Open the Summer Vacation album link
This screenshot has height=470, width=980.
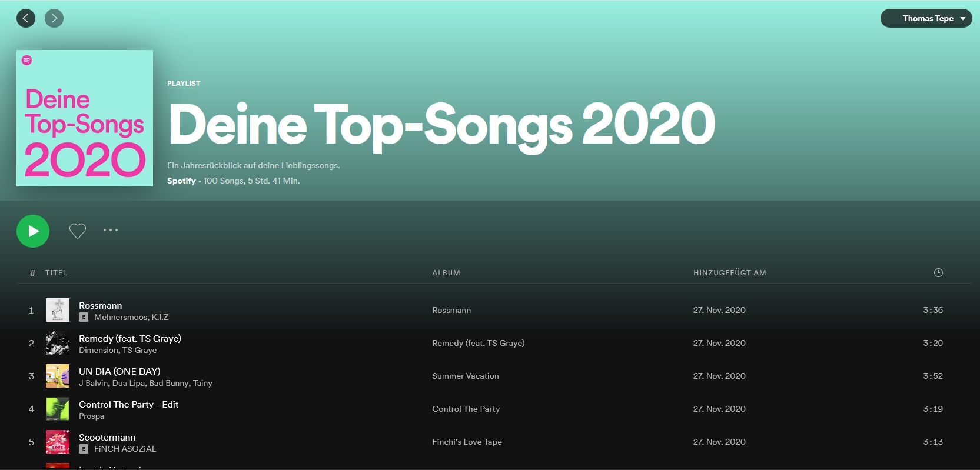[466, 376]
